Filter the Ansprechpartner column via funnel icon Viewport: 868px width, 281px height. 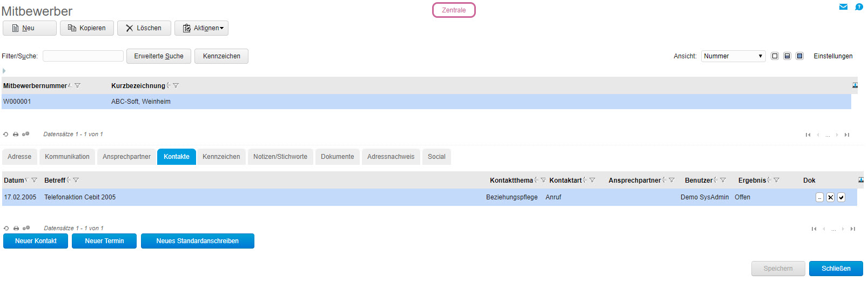tap(671, 180)
